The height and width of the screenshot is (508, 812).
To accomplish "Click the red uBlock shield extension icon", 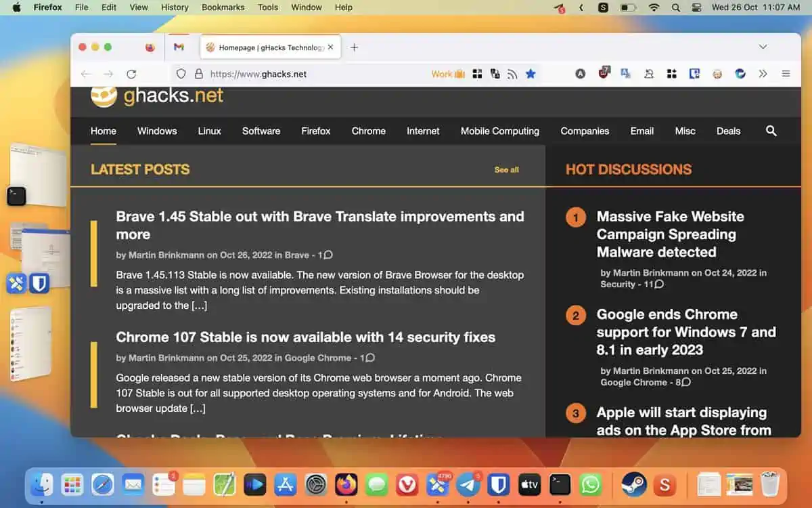I will click(604, 73).
